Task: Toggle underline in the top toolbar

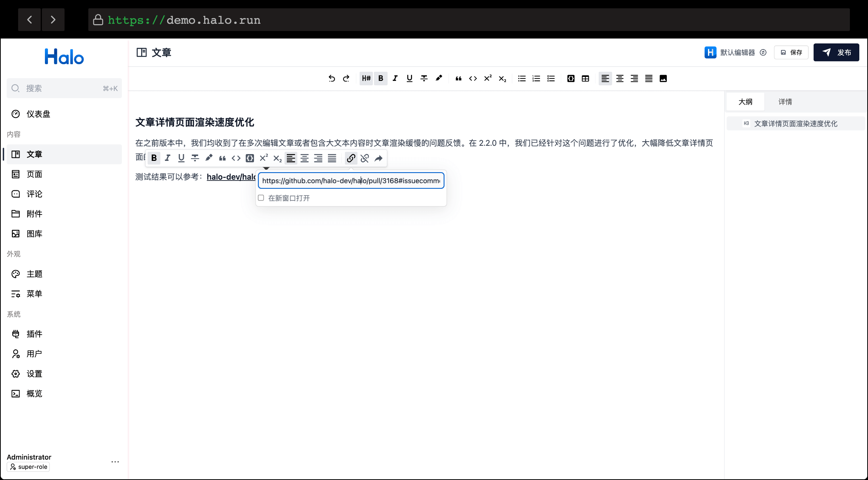Action: tap(409, 78)
